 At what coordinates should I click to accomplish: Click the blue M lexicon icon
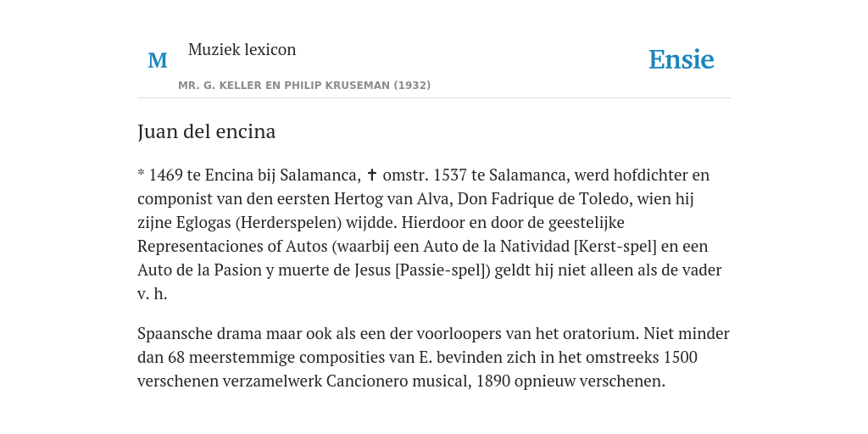pos(158,60)
